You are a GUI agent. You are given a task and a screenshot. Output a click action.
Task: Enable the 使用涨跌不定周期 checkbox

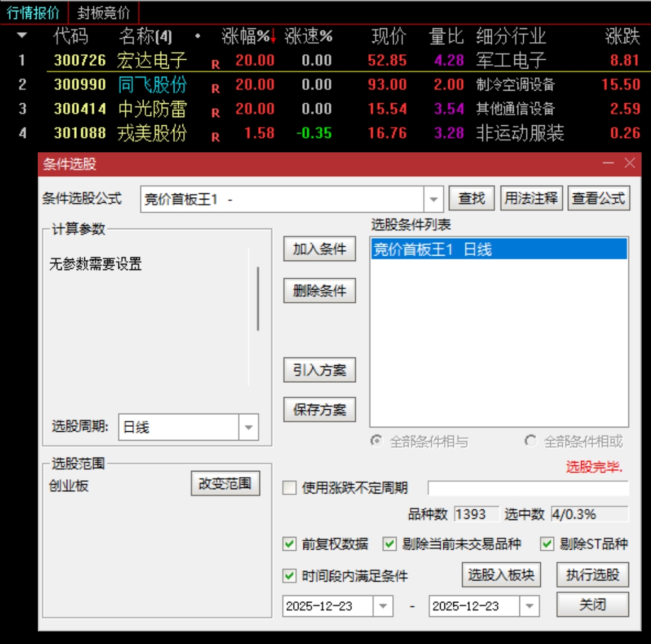coord(290,487)
